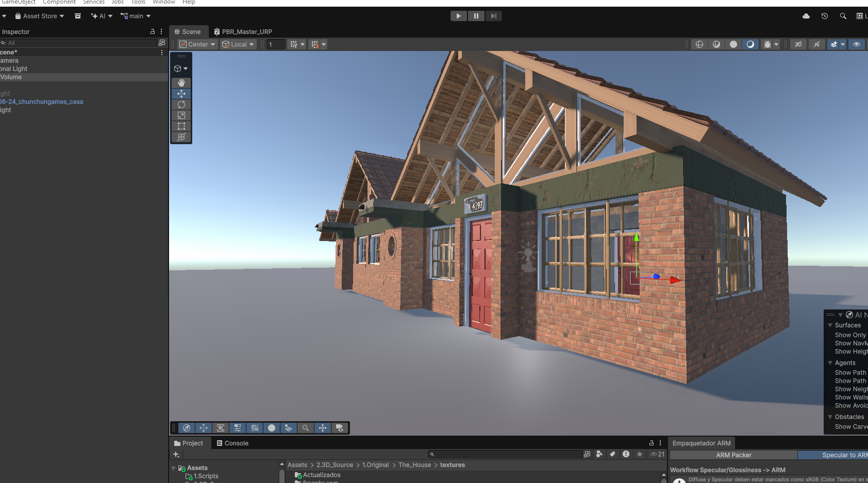Click the Step frame button
This screenshot has height=483, width=868.
494,16
